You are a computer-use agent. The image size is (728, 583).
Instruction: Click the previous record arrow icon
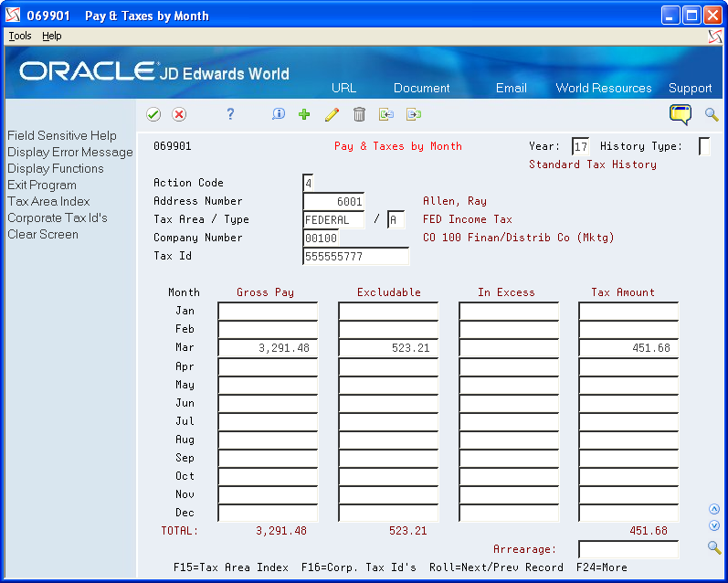tap(386, 114)
